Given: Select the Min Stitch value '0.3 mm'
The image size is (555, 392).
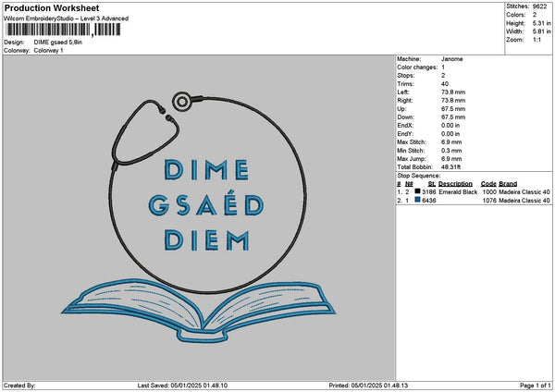Looking at the screenshot, I should (451, 151).
